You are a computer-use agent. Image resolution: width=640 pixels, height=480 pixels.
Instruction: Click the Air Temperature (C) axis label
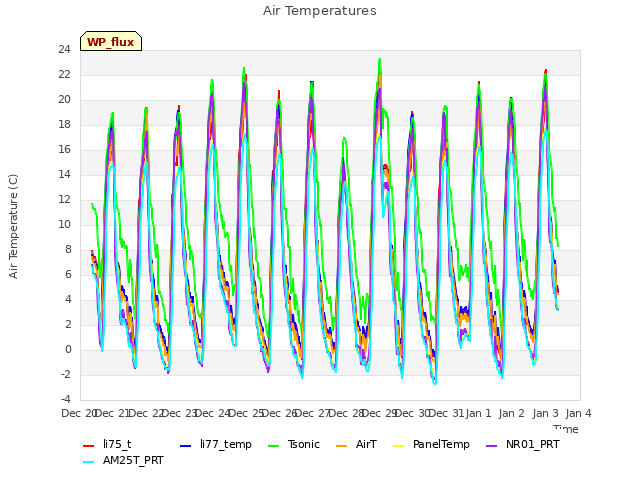tap(13, 226)
